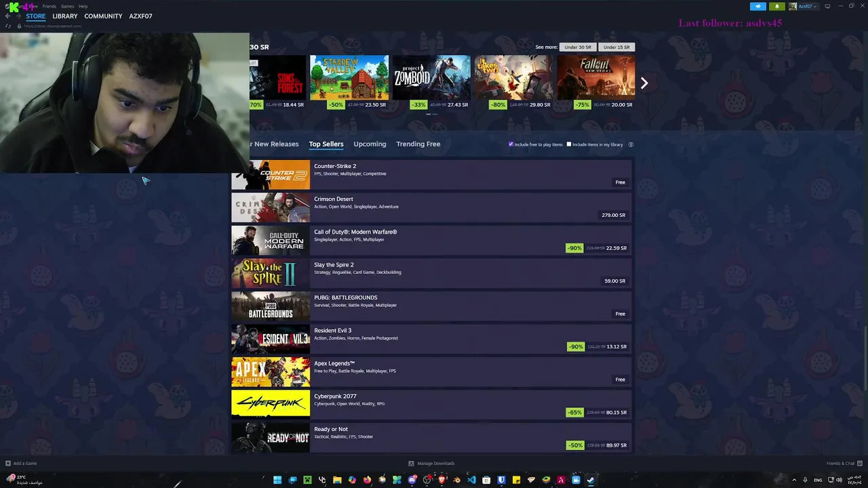
Task: Open Bitwarden shield icon in taskbar
Action: pos(501,480)
